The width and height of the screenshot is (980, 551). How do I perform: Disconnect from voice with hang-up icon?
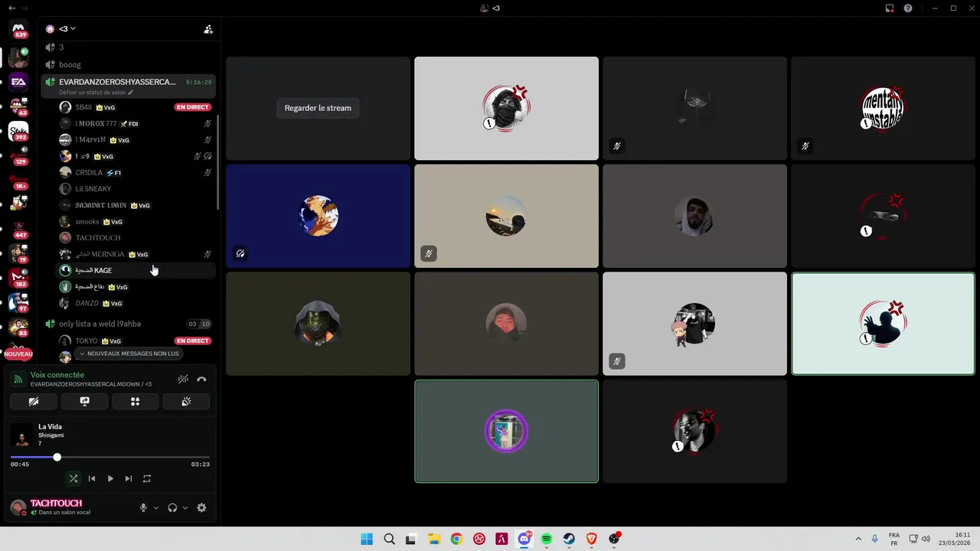click(201, 379)
